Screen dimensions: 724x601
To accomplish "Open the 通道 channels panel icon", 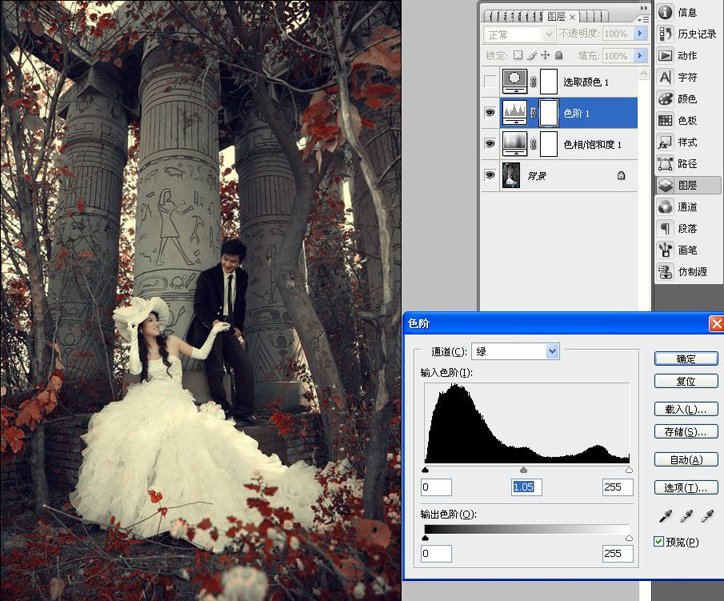I will pyautogui.click(x=665, y=207).
